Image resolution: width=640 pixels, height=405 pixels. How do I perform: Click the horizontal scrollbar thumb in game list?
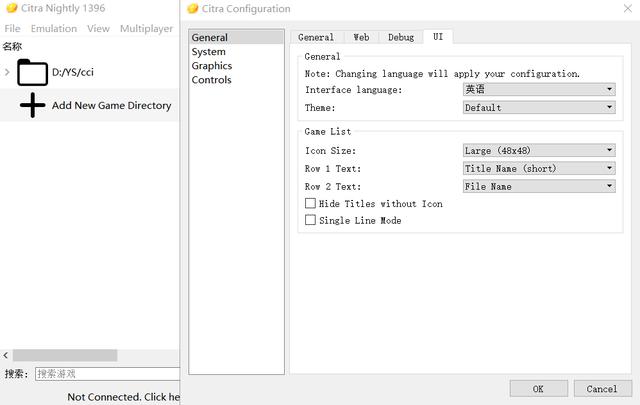65,355
